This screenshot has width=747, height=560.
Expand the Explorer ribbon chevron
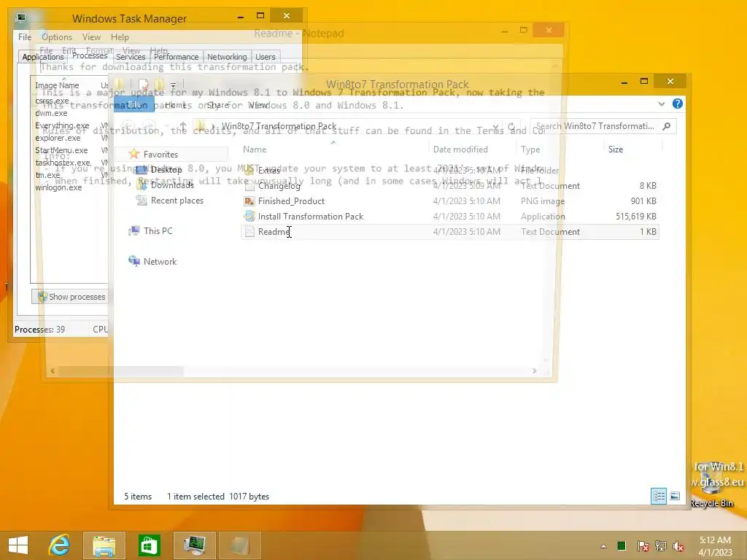click(x=661, y=104)
